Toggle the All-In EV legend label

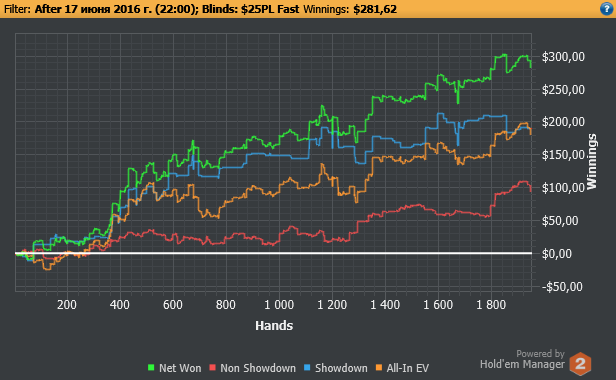click(x=408, y=368)
